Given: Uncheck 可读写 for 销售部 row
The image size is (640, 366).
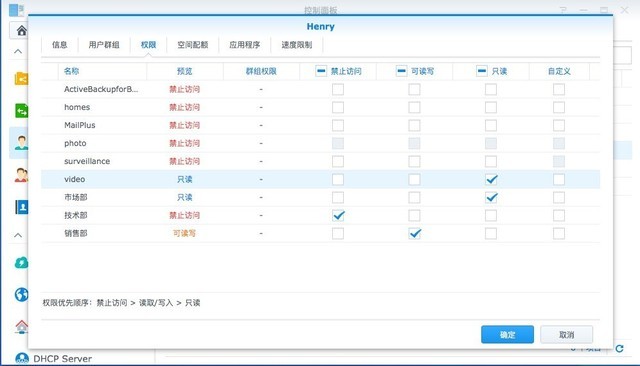Looking at the screenshot, I should [414, 233].
